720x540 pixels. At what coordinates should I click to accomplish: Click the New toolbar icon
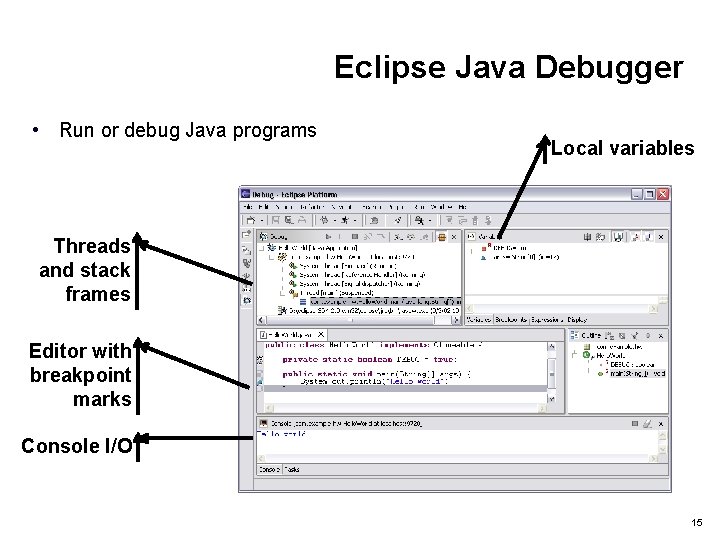pos(250,220)
